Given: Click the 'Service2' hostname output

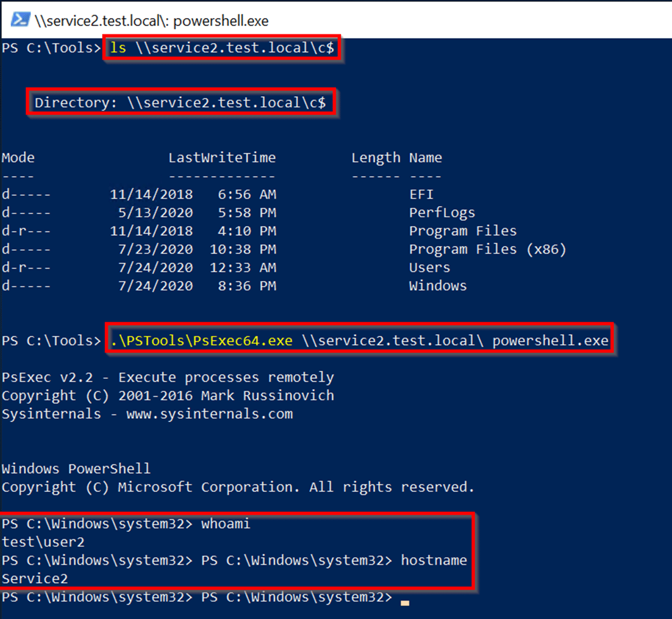Looking at the screenshot, I should click(x=35, y=579).
